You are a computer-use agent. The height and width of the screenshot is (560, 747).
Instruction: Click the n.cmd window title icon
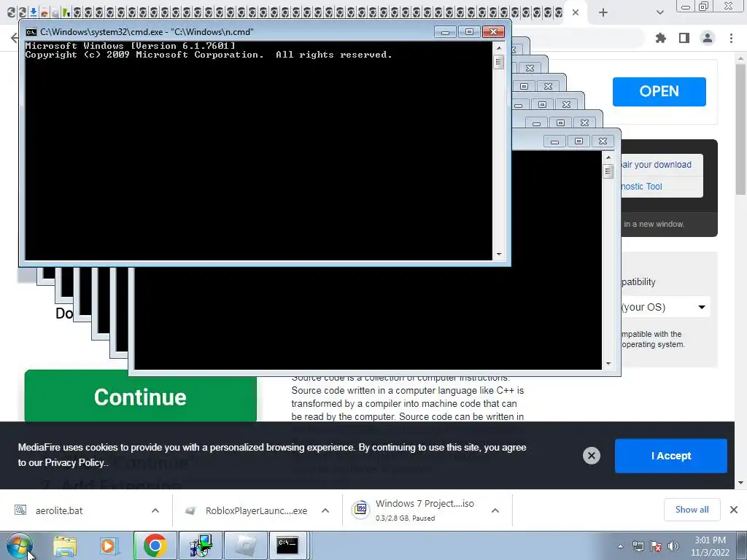click(x=31, y=32)
